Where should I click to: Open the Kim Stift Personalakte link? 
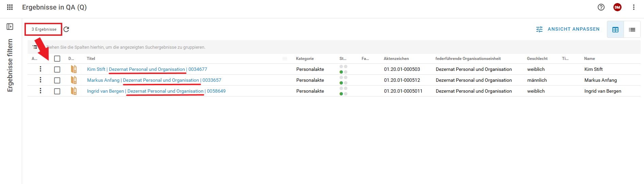pyautogui.click(x=147, y=69)
